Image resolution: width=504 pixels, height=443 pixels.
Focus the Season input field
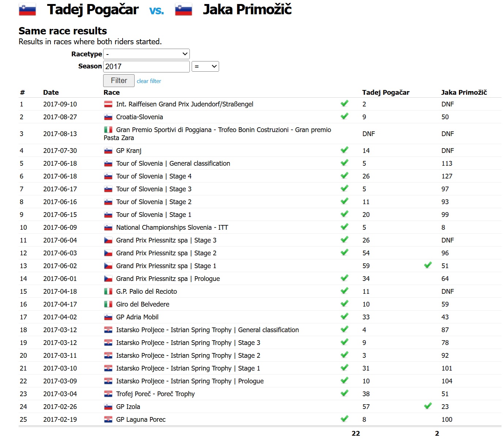pyautogui.click(x=146, y=67)
